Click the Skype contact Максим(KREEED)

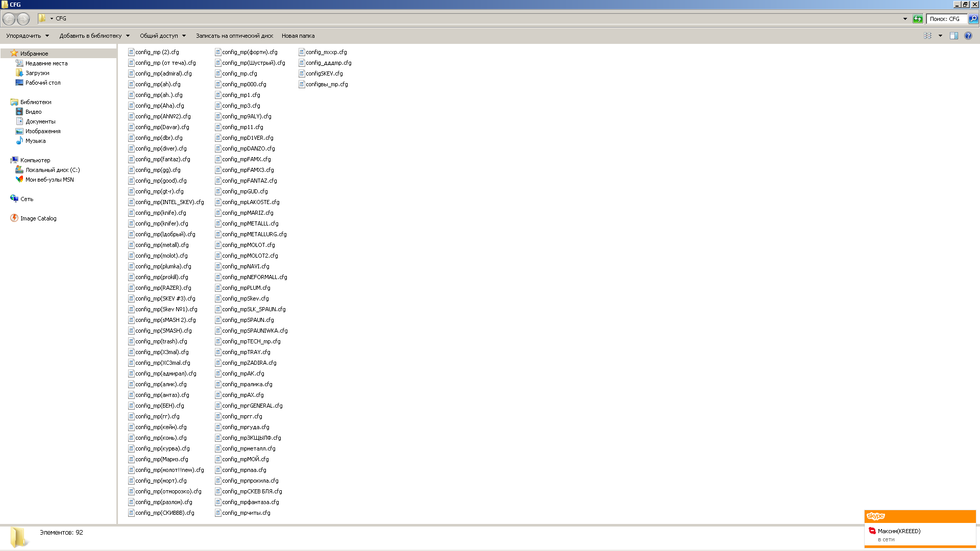(x=899, y=531)
